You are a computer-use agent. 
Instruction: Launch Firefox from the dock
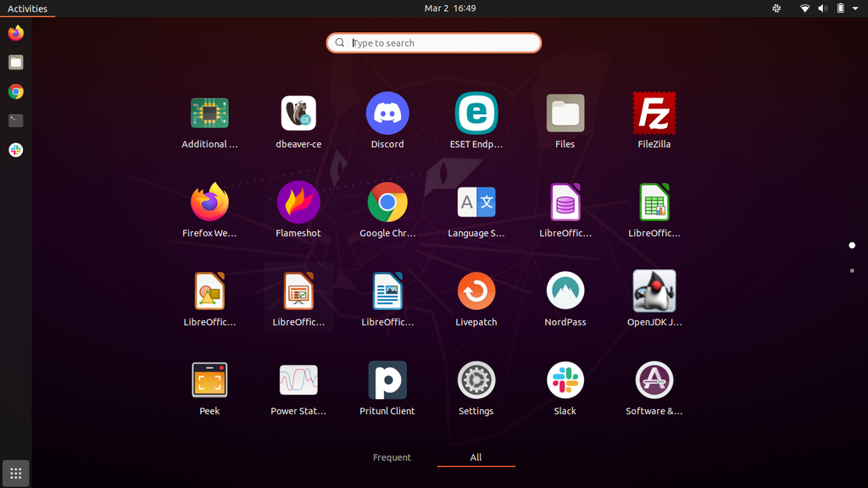pyautogui.click(x=14, y=33)
